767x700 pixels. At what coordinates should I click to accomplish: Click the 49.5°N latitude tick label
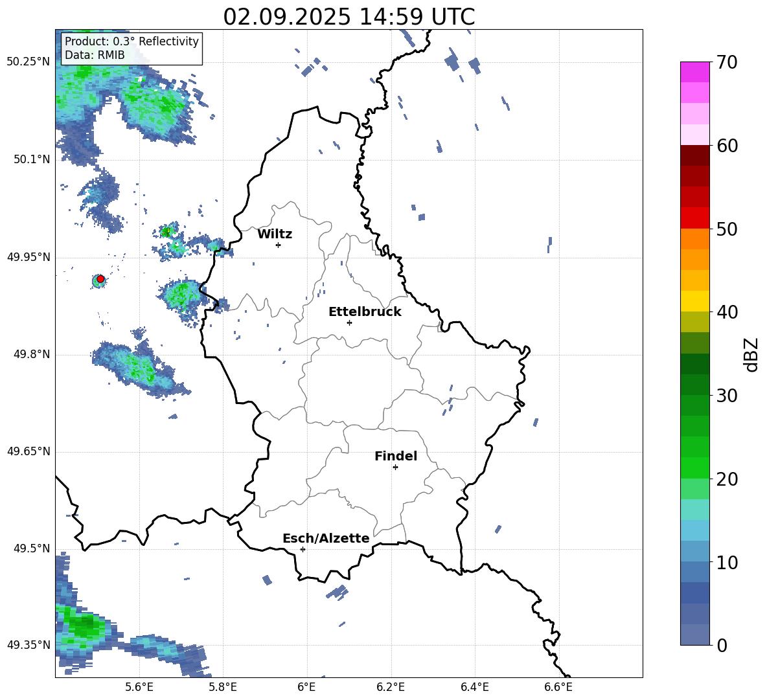click(32, 549)
